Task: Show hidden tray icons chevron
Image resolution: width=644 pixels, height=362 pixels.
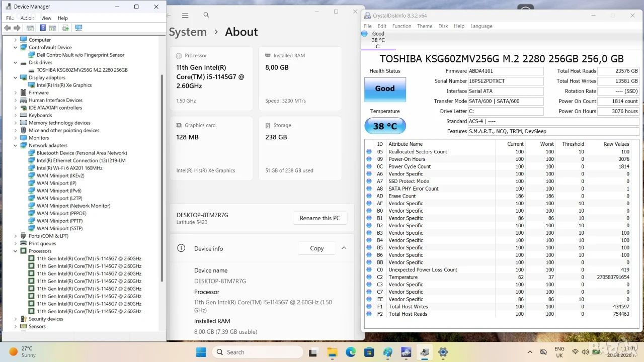Action: click(x=530, y=352)
